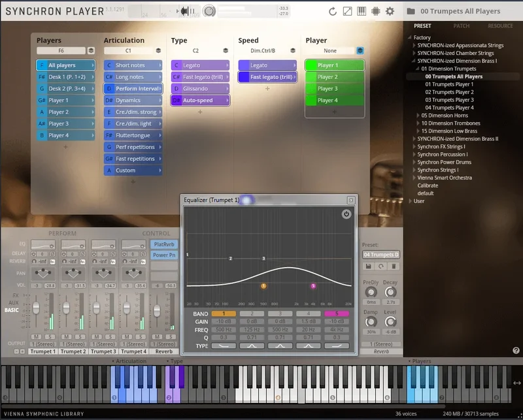Click the Trumpet 2 reverb waveform icon
Image resolution: width=523 pixels, height=420 pixels.
pyautogui.click(x=83, y=262)
